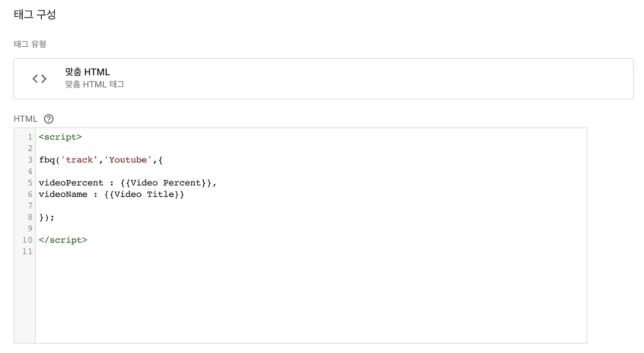Screen dimensions: 644x353
Task: Click the closing </script> tag in editor
Action: click(63, 240)
